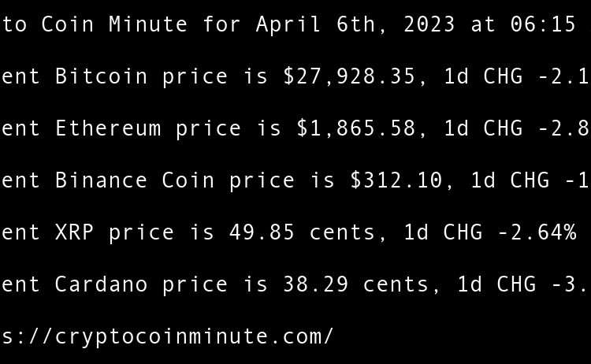Click the word Cardano

coord(101,284)
